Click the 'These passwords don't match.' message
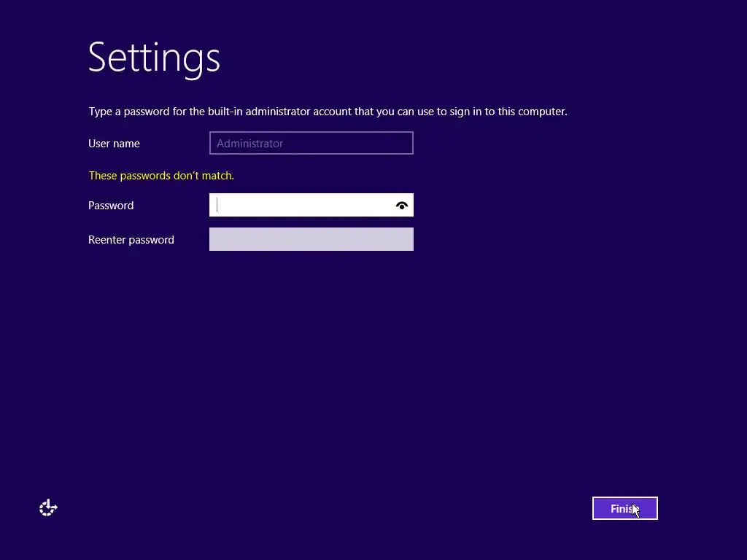Viewport: 747px width, 560px height. coord(161,176)
